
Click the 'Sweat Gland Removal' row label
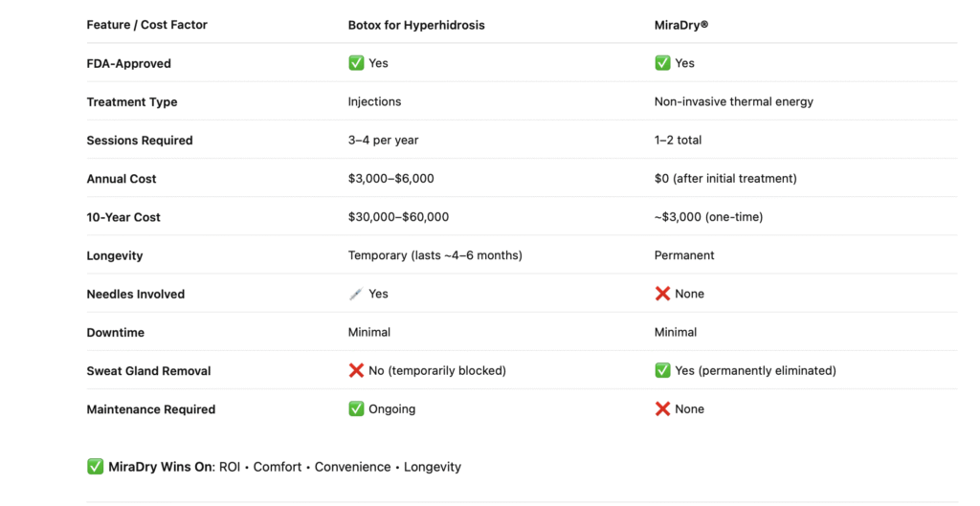tap(148, 370)
